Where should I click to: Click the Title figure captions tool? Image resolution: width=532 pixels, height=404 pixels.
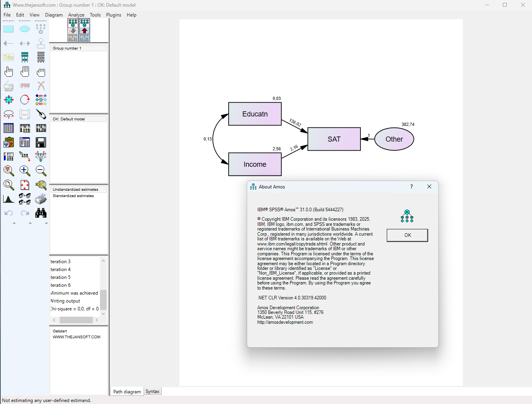9,57
